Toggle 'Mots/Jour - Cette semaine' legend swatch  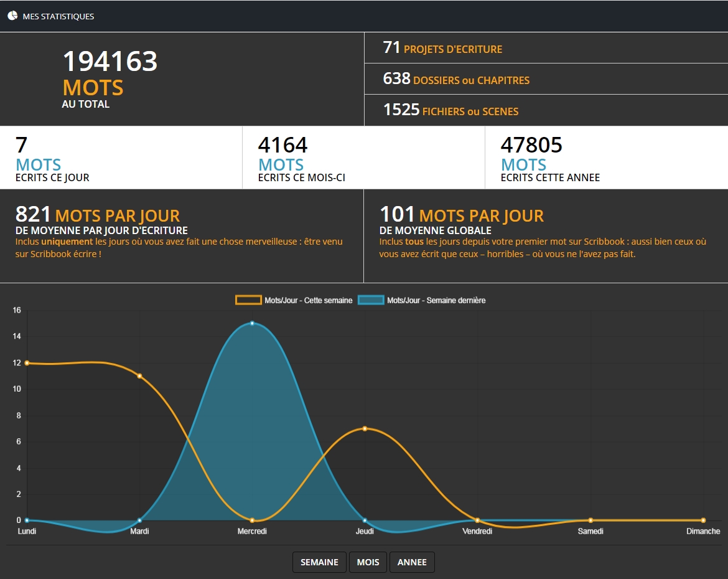coord(248,300)
